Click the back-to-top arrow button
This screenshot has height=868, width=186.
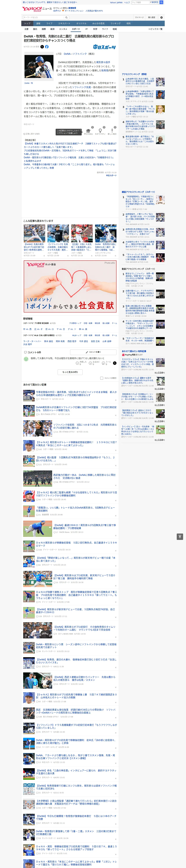click(180, 537)
